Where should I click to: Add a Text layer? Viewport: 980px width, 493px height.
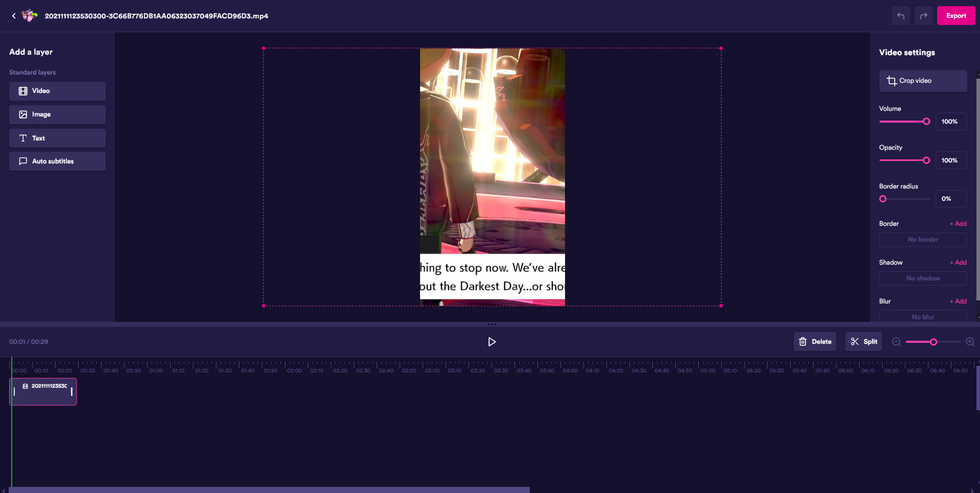click(x=57, y=138)
